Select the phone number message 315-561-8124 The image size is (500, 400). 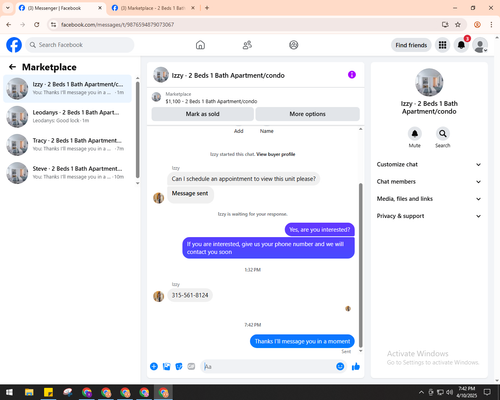point(190,295)
